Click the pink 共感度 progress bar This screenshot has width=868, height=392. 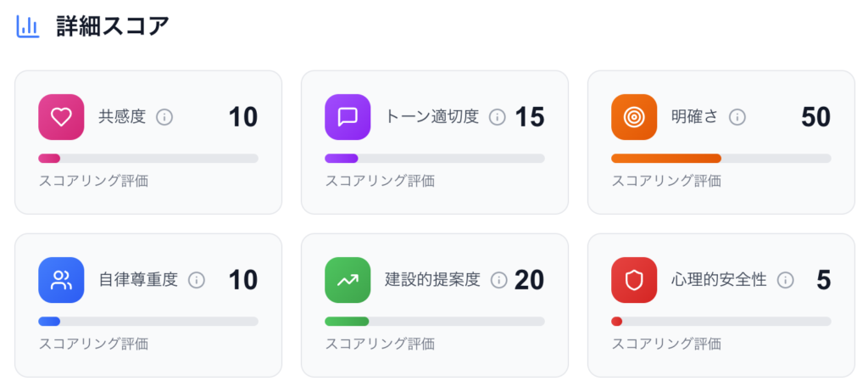point(148,159)
